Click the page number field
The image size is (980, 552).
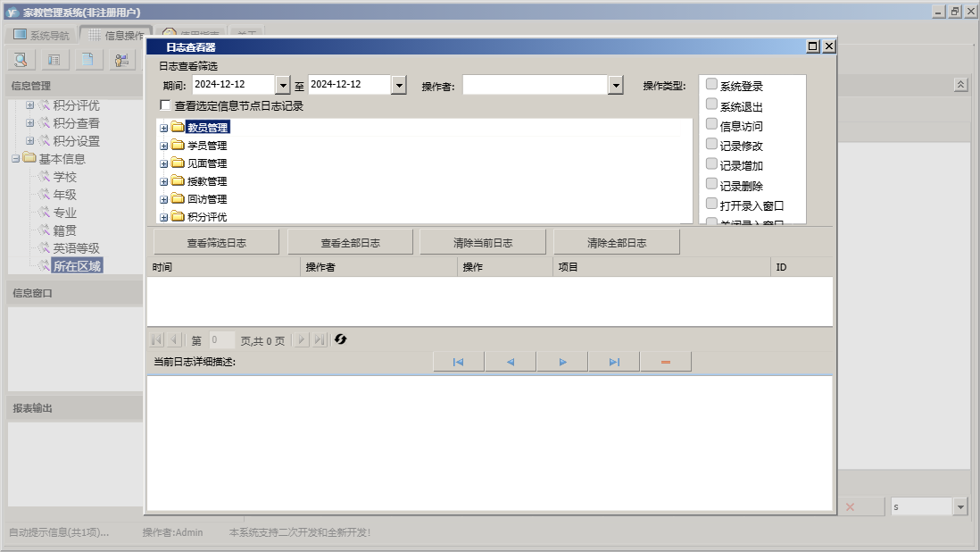tap(222, 340)
